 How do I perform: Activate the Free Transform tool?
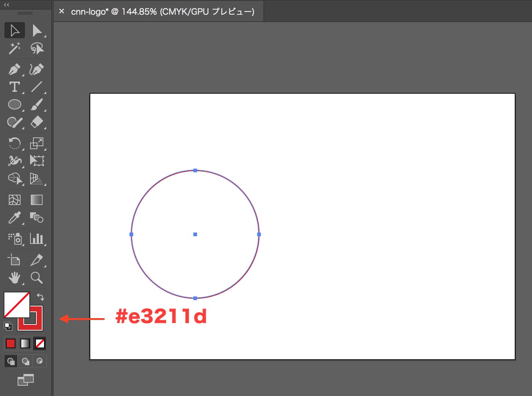[37, 161]
